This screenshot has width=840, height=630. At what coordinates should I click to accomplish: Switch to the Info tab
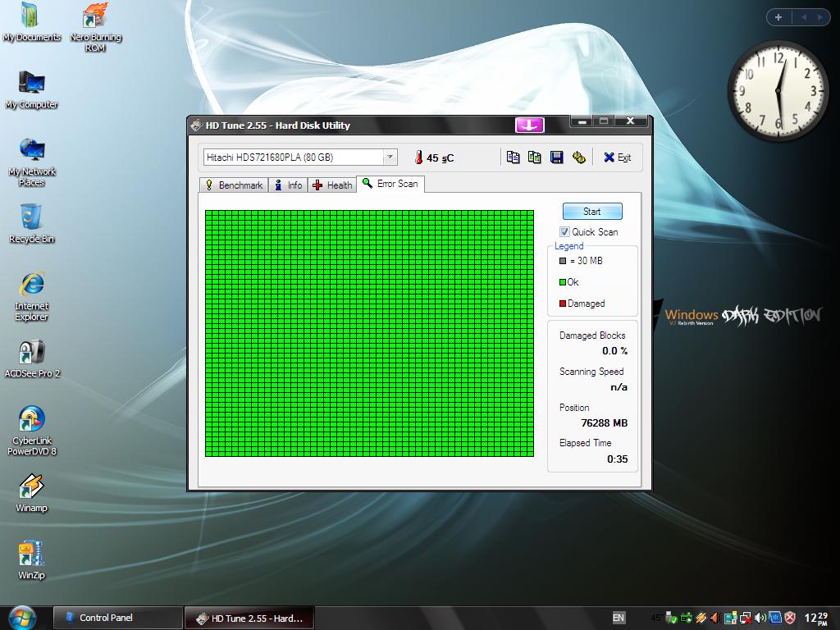[288, 185]
